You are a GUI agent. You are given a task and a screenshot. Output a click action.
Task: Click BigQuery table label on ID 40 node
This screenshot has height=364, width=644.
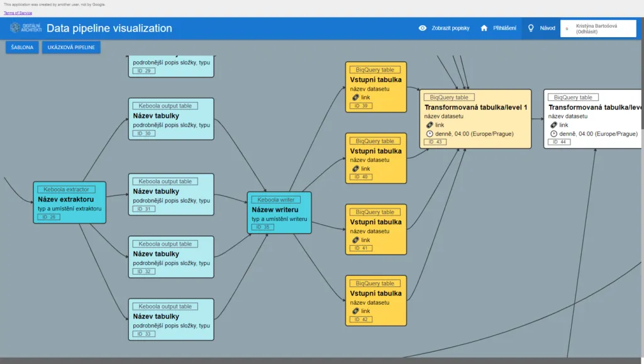pyautogui.click(x=375, y=141)
